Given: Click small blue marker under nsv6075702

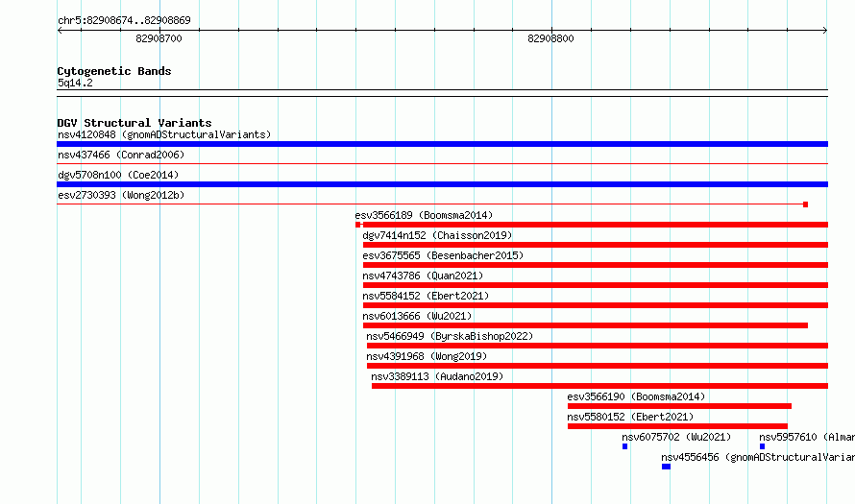Looking at the screenshot, I should pos(624,446).
